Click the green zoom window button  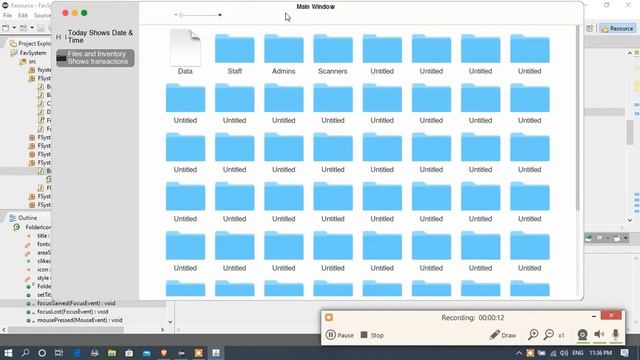click(84, 13)
